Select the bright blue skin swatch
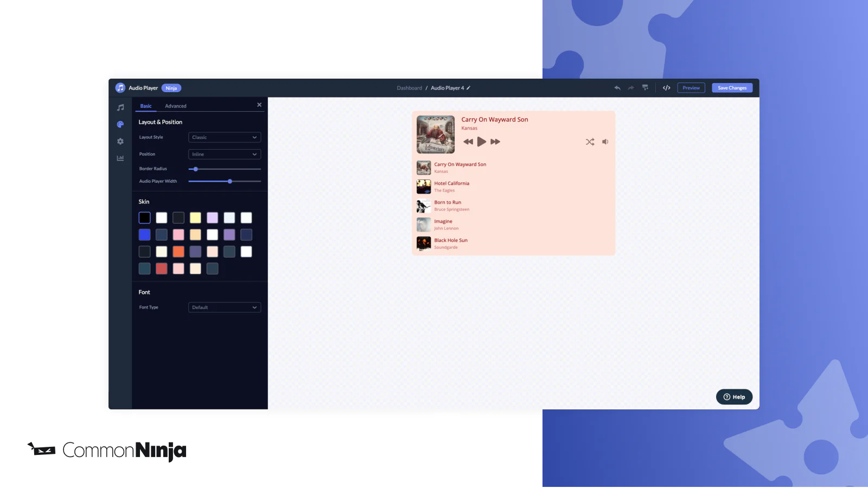 [145, 235]
